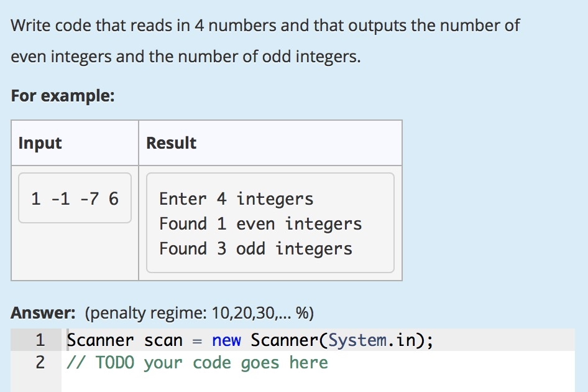Click the keyword new in the code
The width and height of the screenshot is (588, 392).
[228, 340]
